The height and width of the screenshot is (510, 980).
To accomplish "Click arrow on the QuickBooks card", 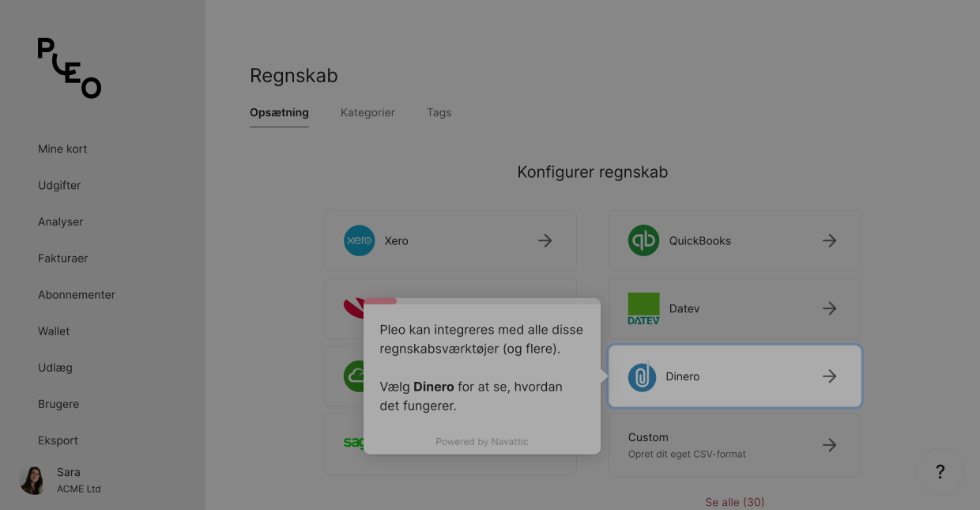I will (829, 240).
